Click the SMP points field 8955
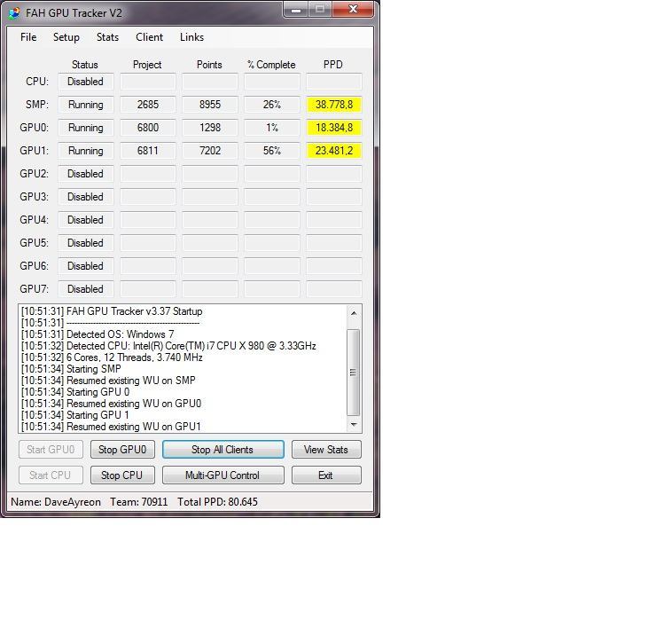This screenshot has width=648, height=644. [210, 105]
